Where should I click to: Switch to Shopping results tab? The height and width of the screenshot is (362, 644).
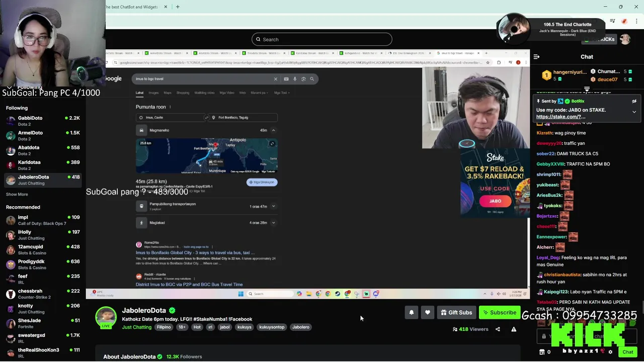click(x=183, y=93)
